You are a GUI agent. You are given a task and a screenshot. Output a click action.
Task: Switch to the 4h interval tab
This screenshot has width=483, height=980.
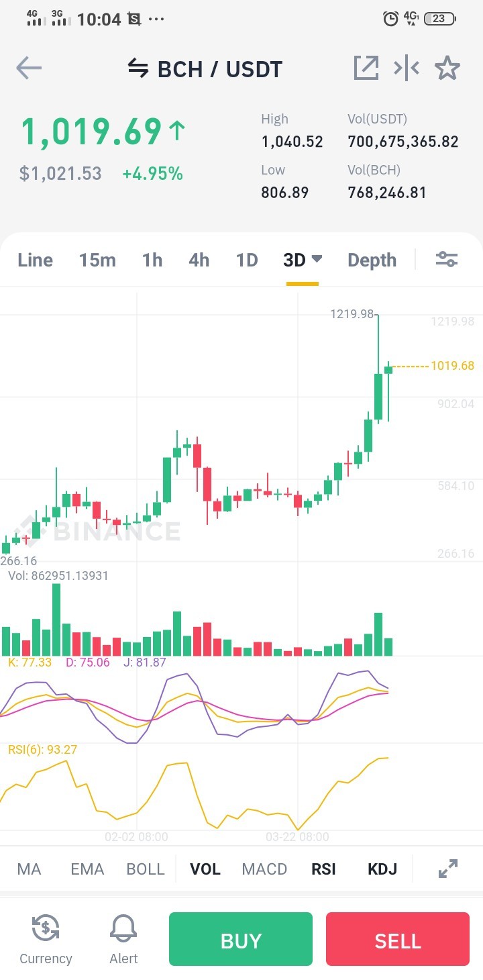pos(199,260)
